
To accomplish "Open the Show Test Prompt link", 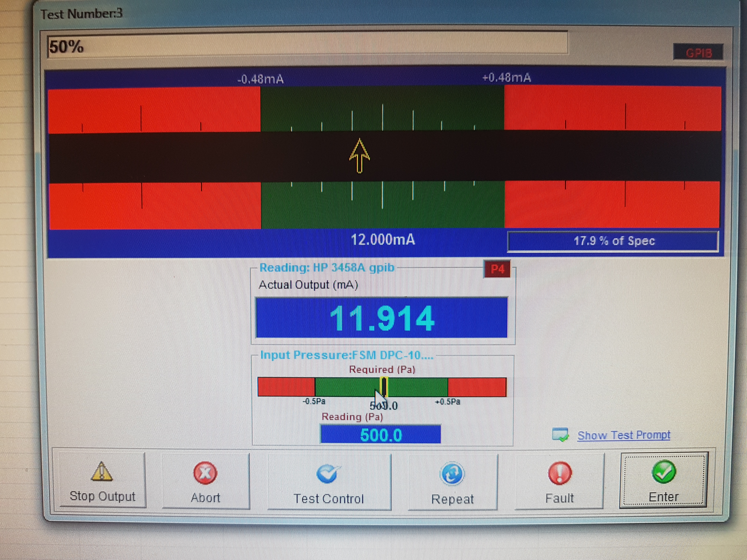I will [x=624, y=435].
